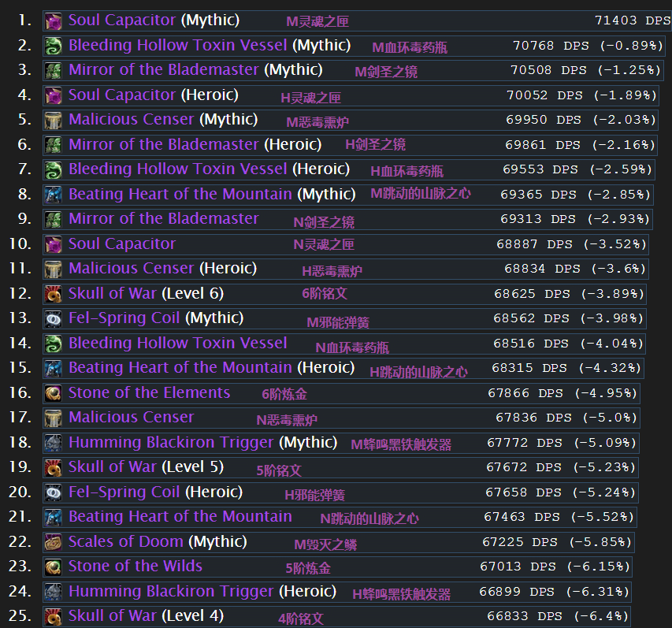The height and width of the screenshot is (628, 672).
Task: Click the icon in row 14, Bleeding Hollow Toxin Vessel
Action: [x=54, y=344]
